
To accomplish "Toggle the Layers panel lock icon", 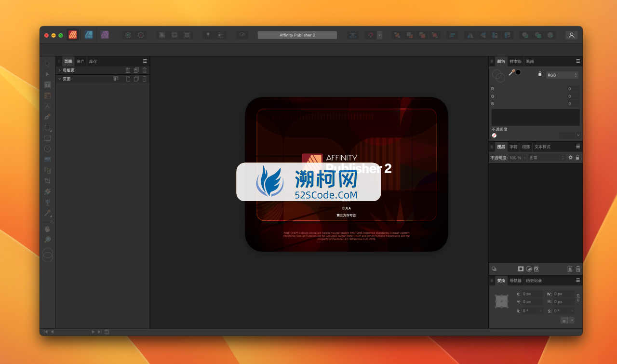I will 577,158.
